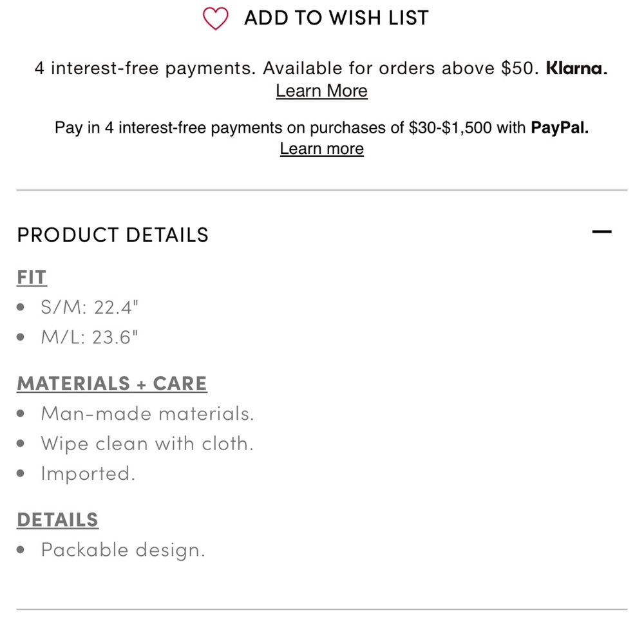Select the M/L: 23.6" size line
This screenshot has height=644, width=644.
coord(89,337)
